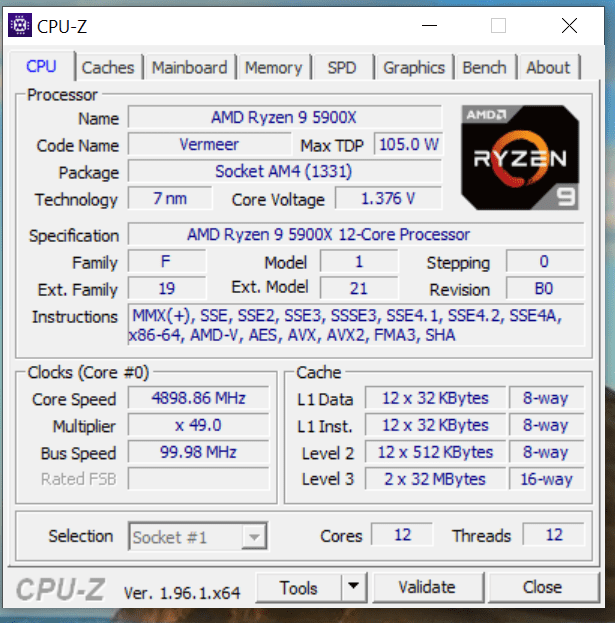615x623 pixels.
Task: Click the Validate button
Action: click(427, 587)
